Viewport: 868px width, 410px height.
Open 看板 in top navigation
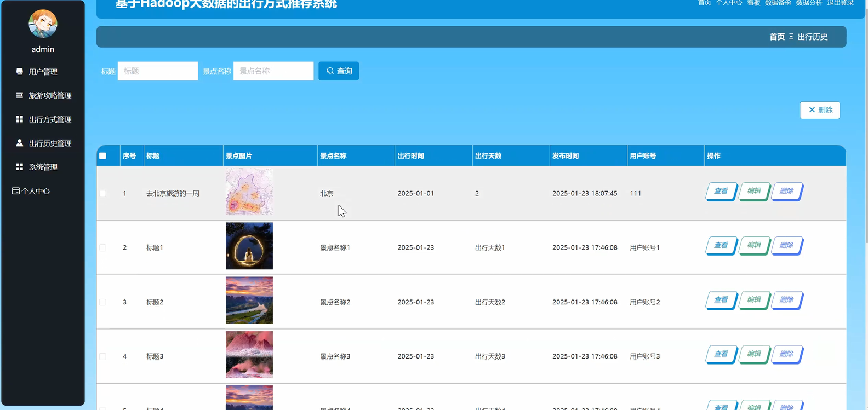753,3
